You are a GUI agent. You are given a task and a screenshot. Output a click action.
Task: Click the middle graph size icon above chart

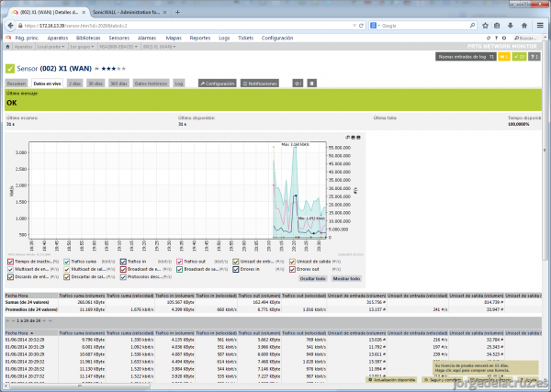[354, 138]
